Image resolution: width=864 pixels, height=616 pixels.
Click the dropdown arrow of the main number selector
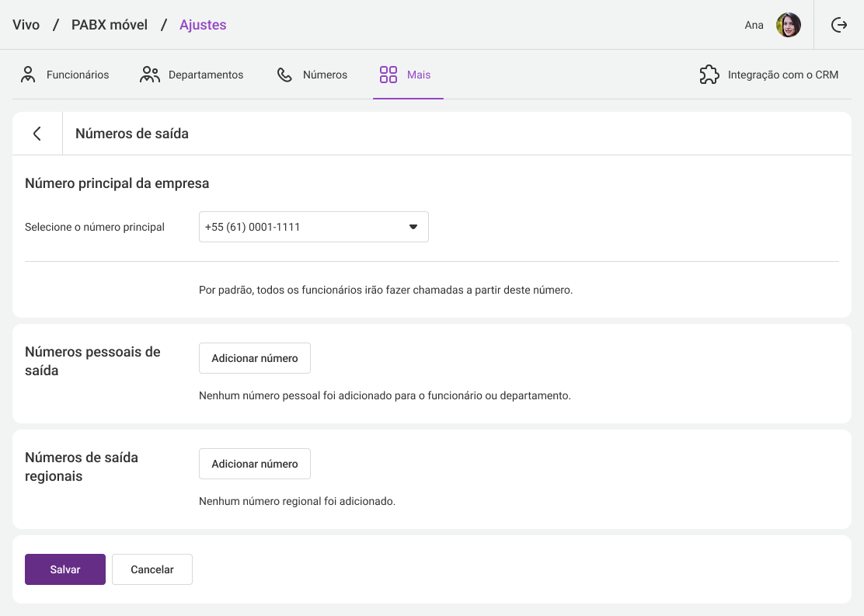[x=413, y=227]
